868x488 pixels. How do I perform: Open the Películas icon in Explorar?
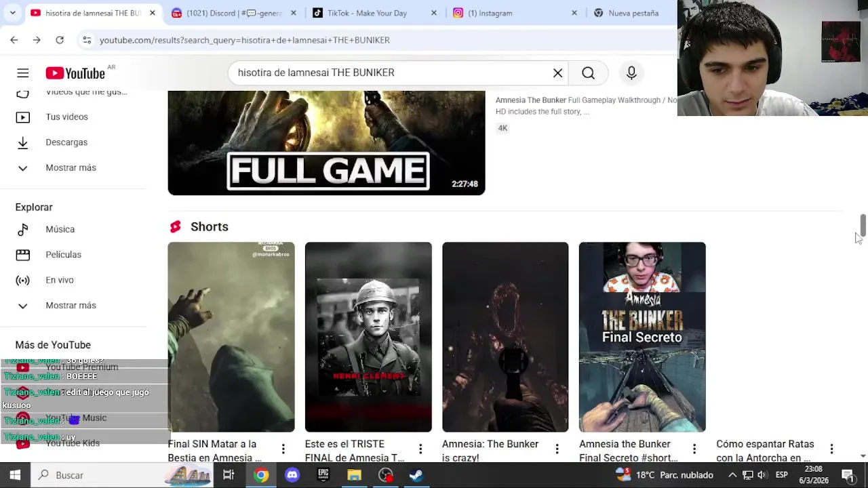[22, 255]
